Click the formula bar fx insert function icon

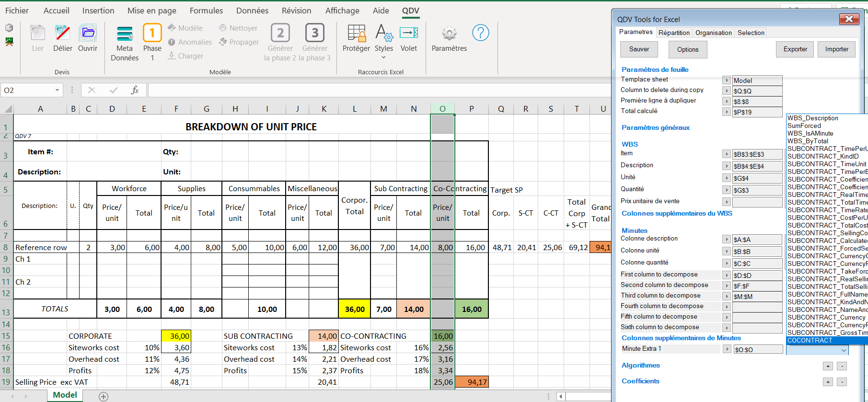click(135, 90)
